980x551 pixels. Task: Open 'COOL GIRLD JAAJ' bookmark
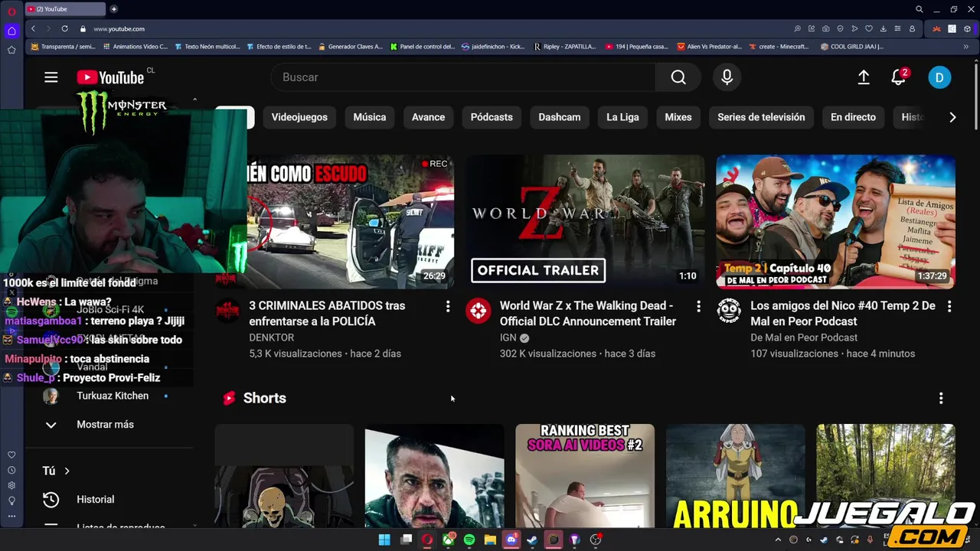[x=851, y=47]
